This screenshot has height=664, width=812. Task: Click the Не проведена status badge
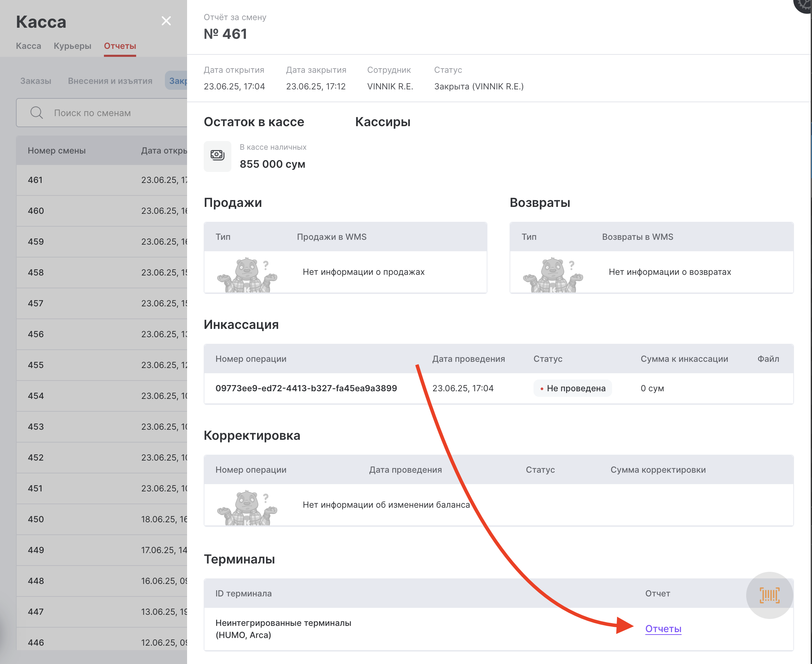click(x=572, y=388)
